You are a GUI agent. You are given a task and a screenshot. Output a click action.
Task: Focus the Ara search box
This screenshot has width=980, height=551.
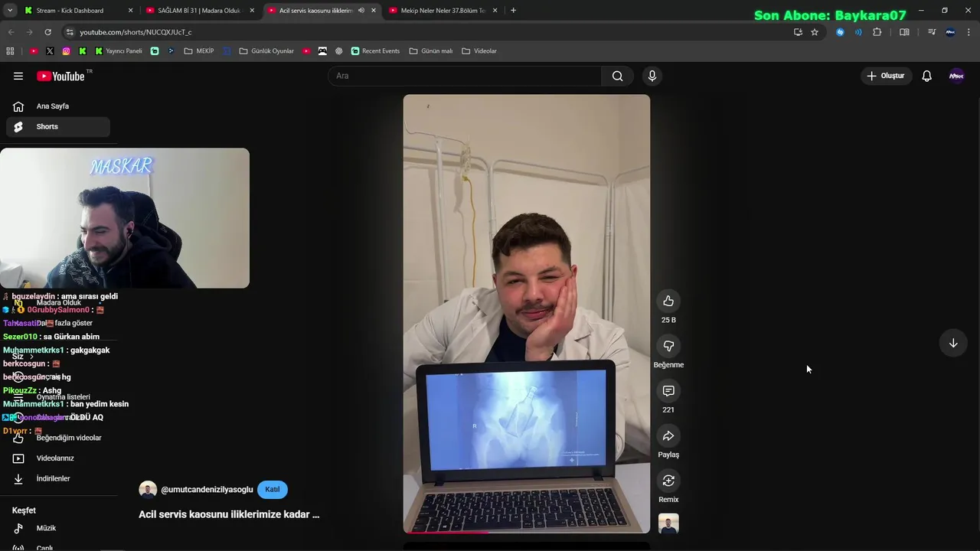465,76
